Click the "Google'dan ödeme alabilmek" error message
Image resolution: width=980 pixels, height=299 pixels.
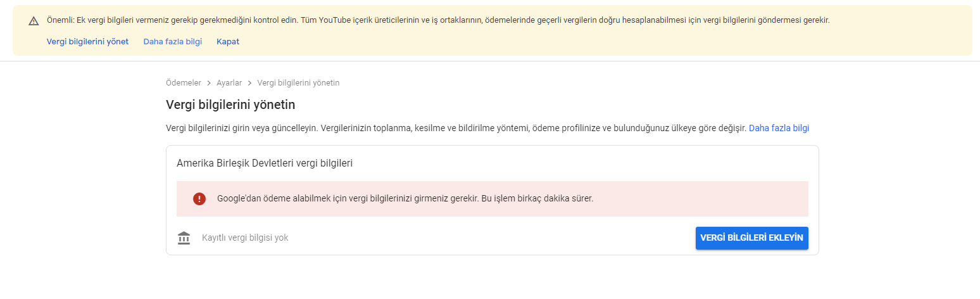(405, 198)
